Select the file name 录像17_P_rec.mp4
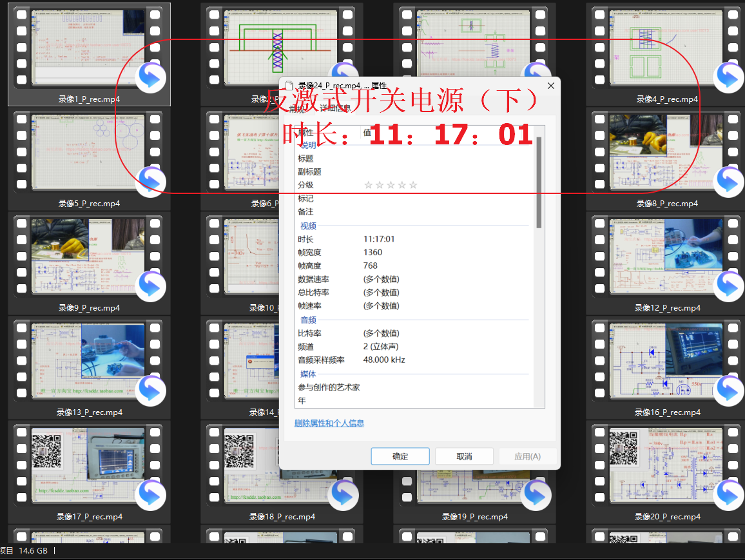745x560 pixels. [x=90, y=516]
